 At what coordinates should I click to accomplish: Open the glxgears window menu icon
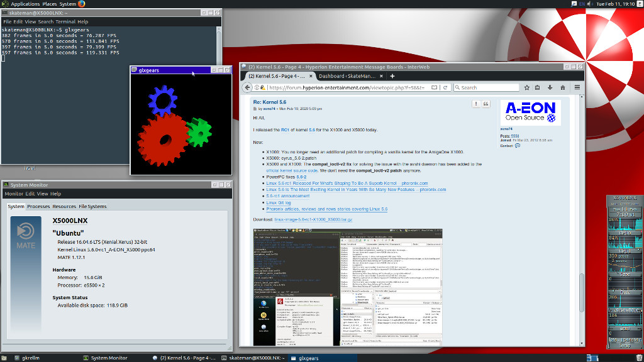(134, 70)
